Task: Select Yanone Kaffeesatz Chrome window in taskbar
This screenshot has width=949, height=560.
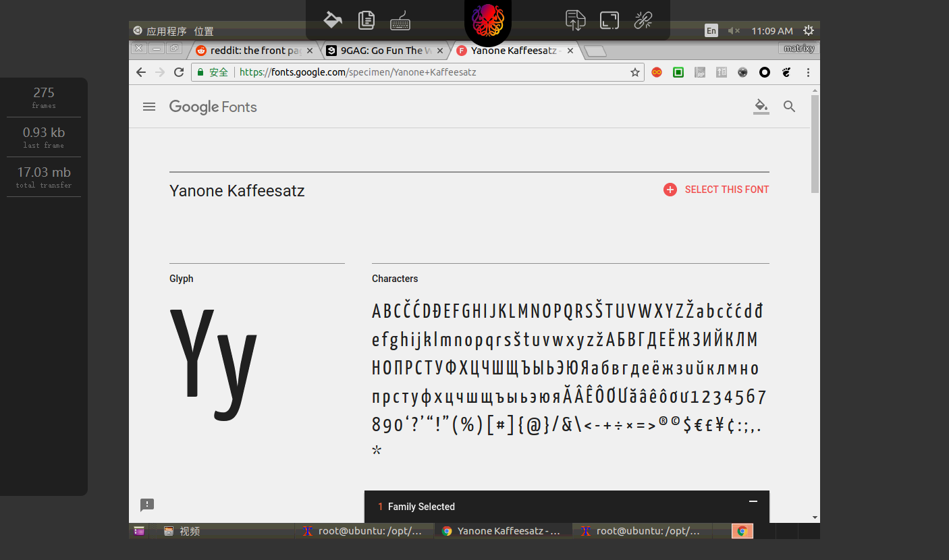Action: [504, 531]
